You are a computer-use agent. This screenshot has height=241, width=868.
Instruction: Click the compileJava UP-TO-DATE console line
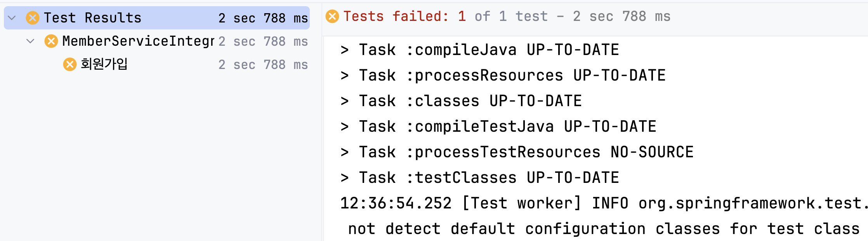click(x=479, y=50)
